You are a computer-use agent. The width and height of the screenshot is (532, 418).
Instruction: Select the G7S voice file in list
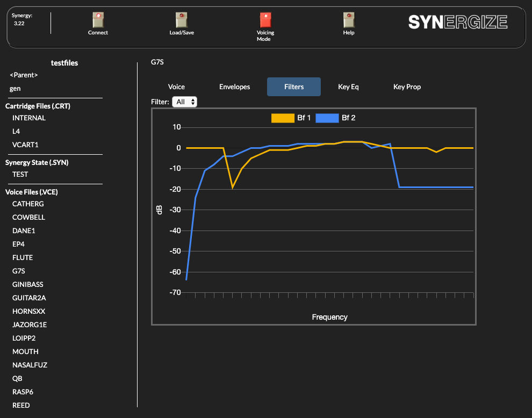pyautogui.click(x=19, y=271)
